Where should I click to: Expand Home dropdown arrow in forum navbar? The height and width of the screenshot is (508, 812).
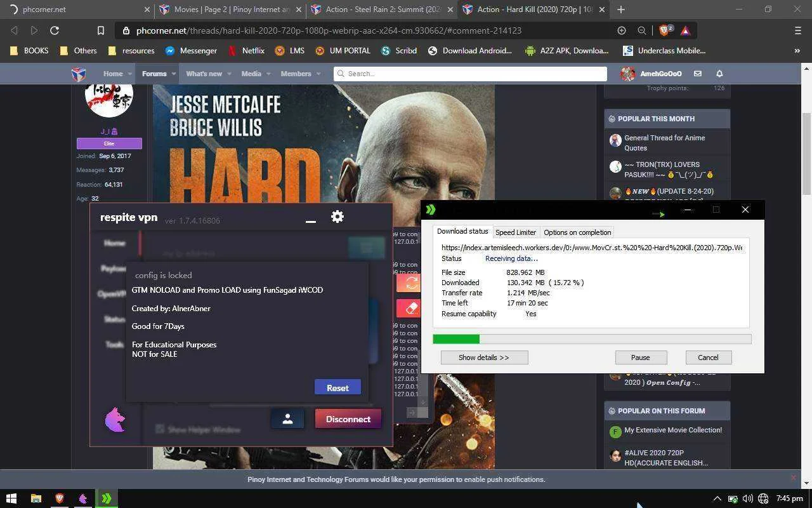click(130, 74)
